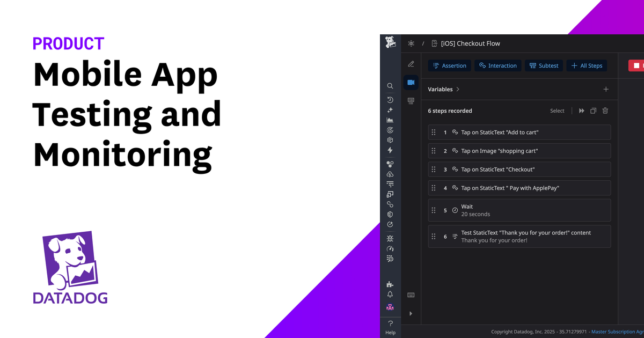
Task: Click the pink org hierarchy icon
Action: pos(390,307)
